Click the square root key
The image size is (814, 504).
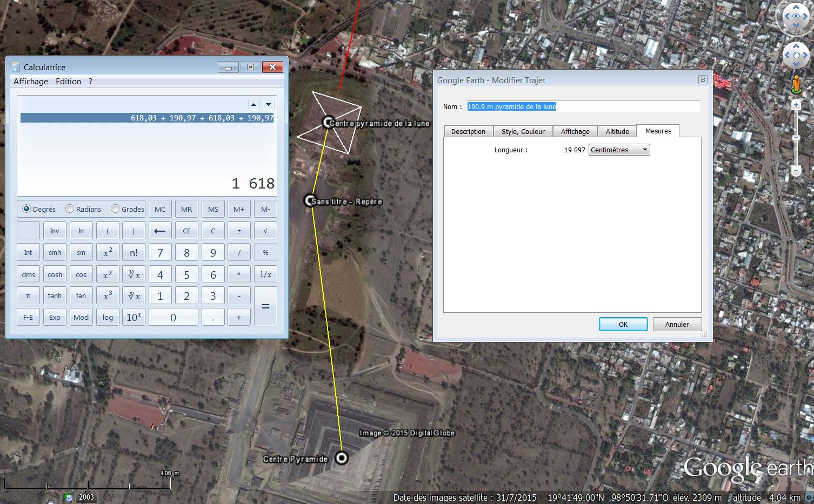(265, 231)
